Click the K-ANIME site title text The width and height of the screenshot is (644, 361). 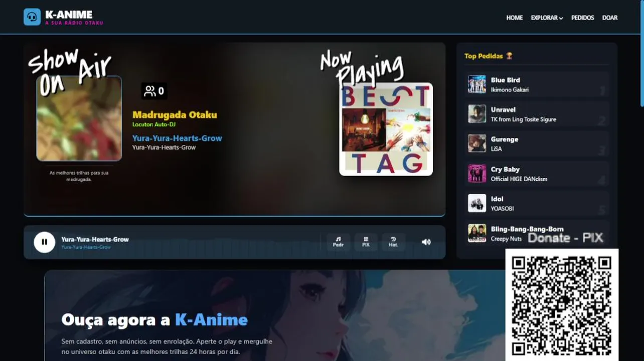tap(69, 15)
